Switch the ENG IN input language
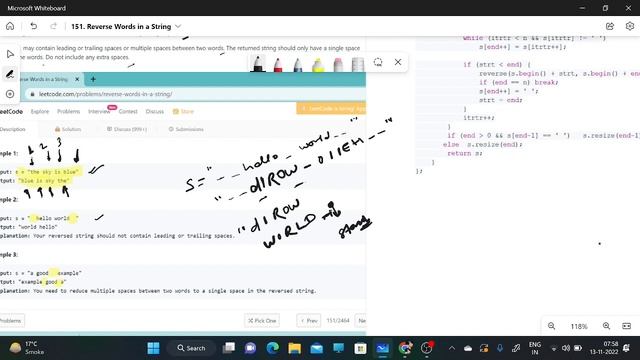Viewport: 640px width, 360px height. click(535, 348)
